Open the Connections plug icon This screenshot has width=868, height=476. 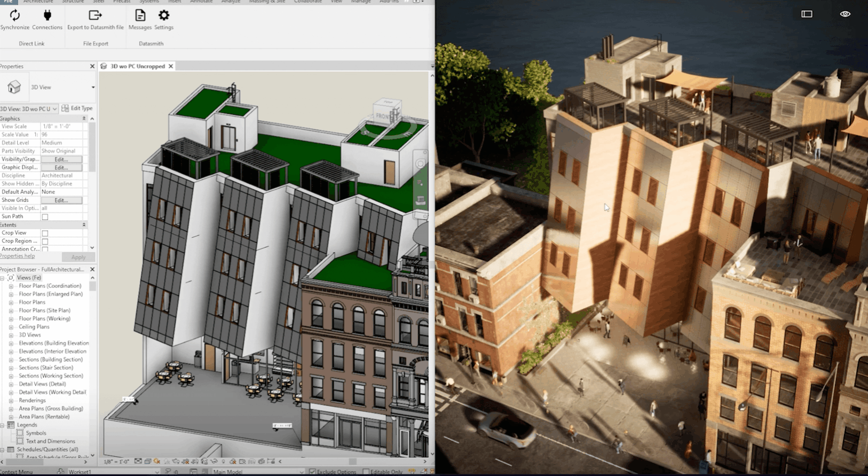tap(47, 16)
